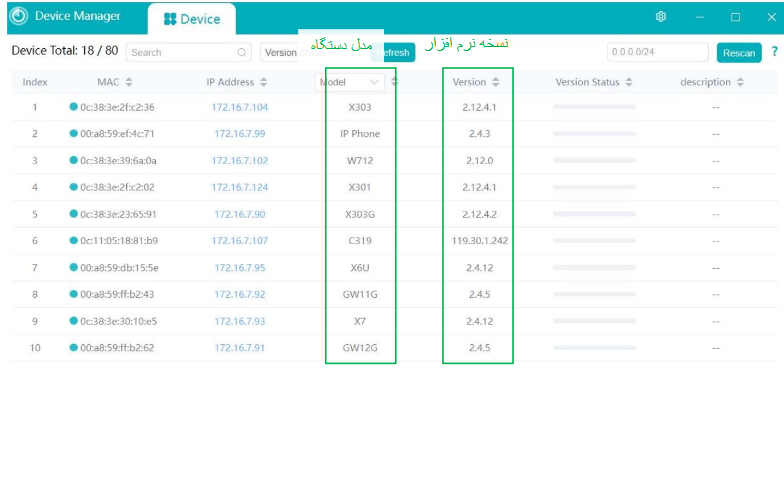The width and height of the screenshot is (784, 493).
Task: Sort by description column arrows
Action: (x=740, y=82)
